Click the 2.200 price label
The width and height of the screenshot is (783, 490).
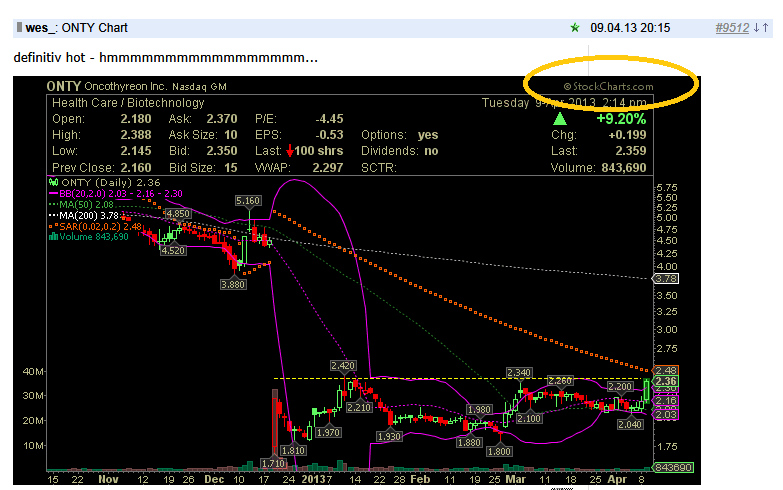[620, 387]
